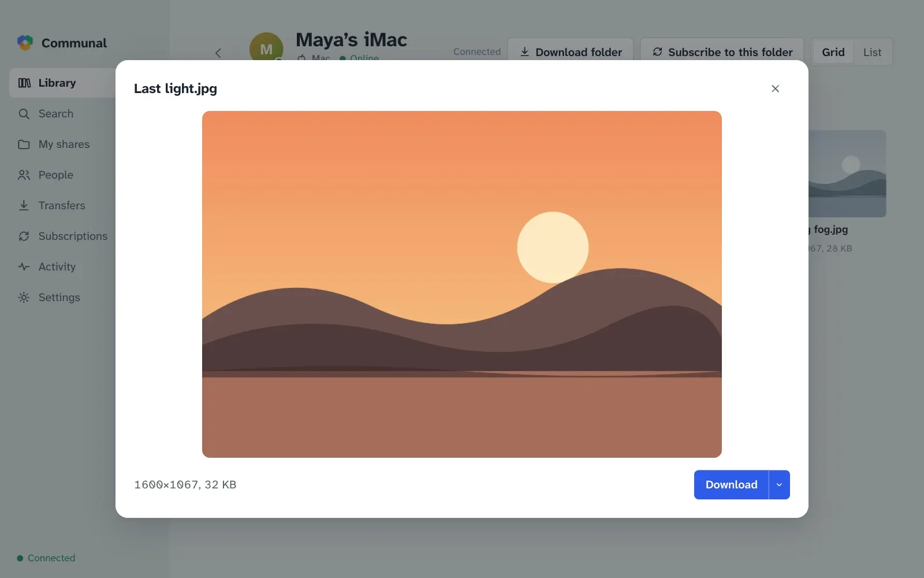The image size is (924, 578).
Task: Open Library in the sidebar
Action: pos(62,83)
